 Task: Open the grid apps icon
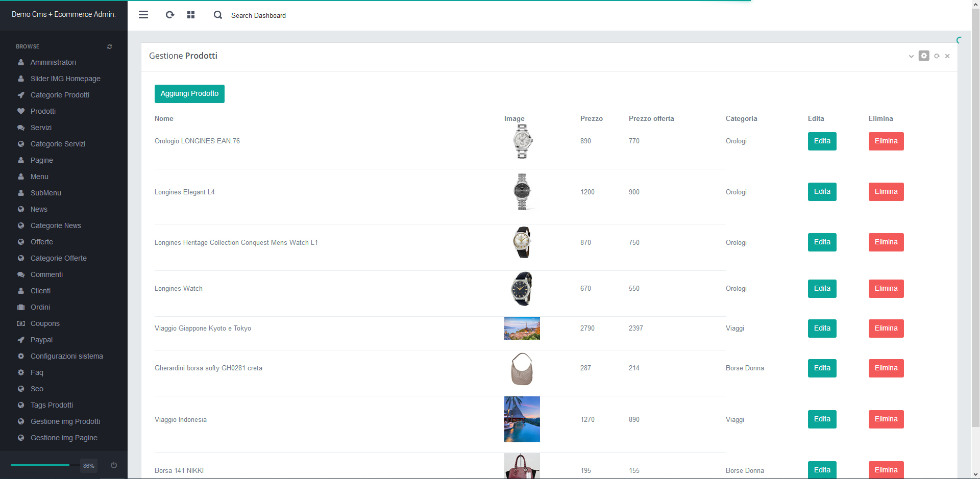coord(191,15)
